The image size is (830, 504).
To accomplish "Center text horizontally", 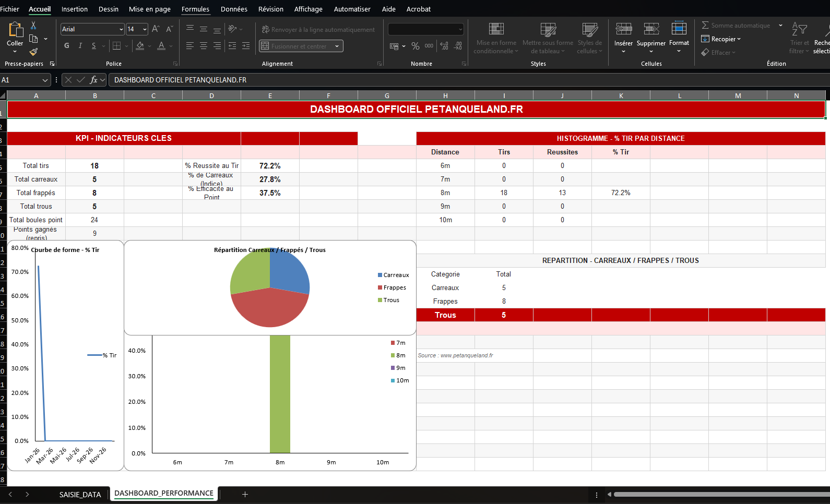I will coord(204,46).
